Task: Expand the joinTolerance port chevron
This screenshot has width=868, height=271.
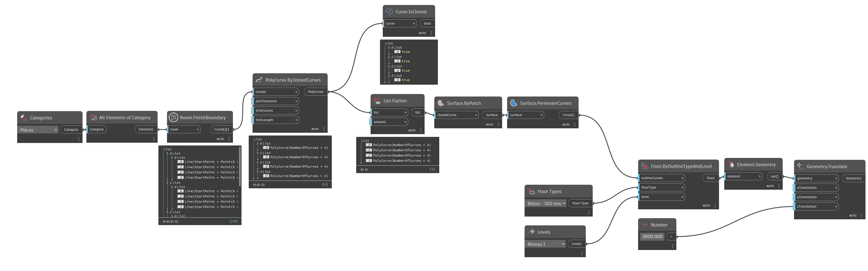Action: [296, 101]
